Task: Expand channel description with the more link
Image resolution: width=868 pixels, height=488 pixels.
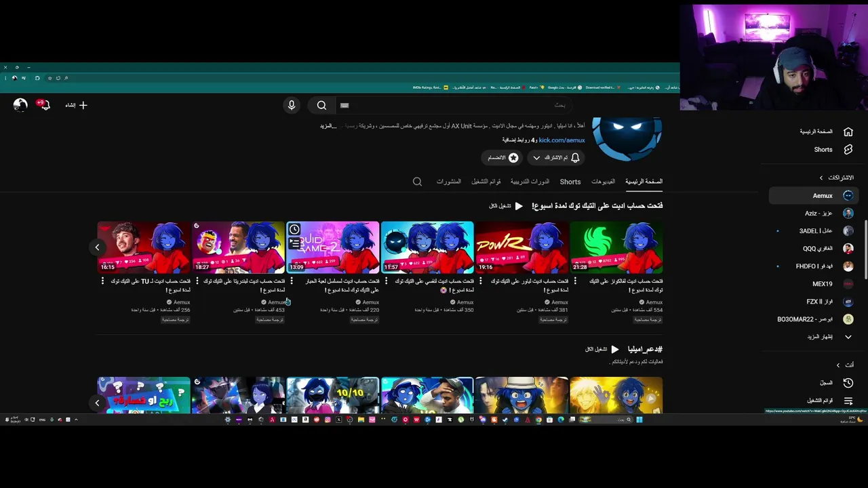Action: tap(328, 126)
